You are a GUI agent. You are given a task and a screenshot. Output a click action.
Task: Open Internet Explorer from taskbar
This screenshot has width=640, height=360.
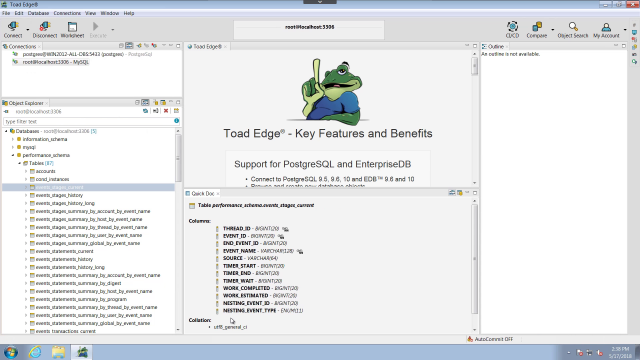coord(35,352)
